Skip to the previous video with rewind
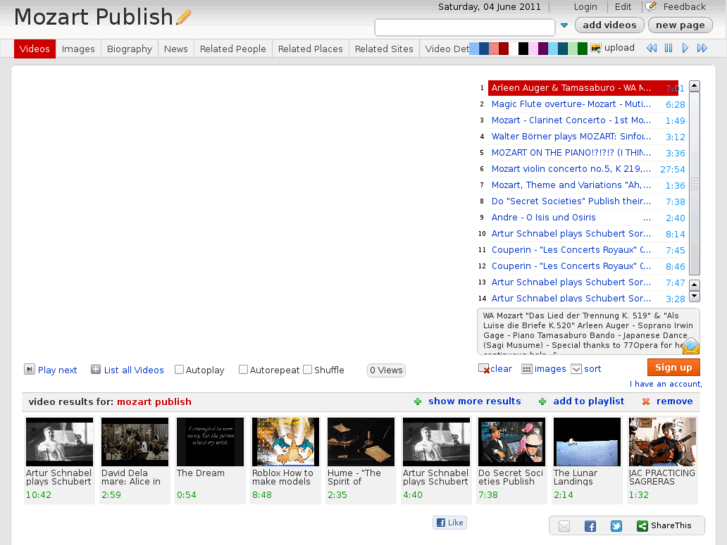Viewport: 727px width, 545px height. (651, 48)
